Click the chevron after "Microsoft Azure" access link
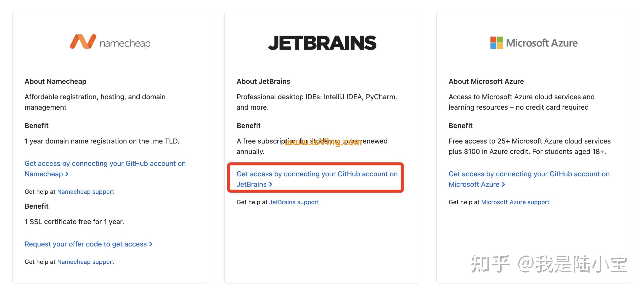Screen dimensions: 644x290 coord(504,184)
